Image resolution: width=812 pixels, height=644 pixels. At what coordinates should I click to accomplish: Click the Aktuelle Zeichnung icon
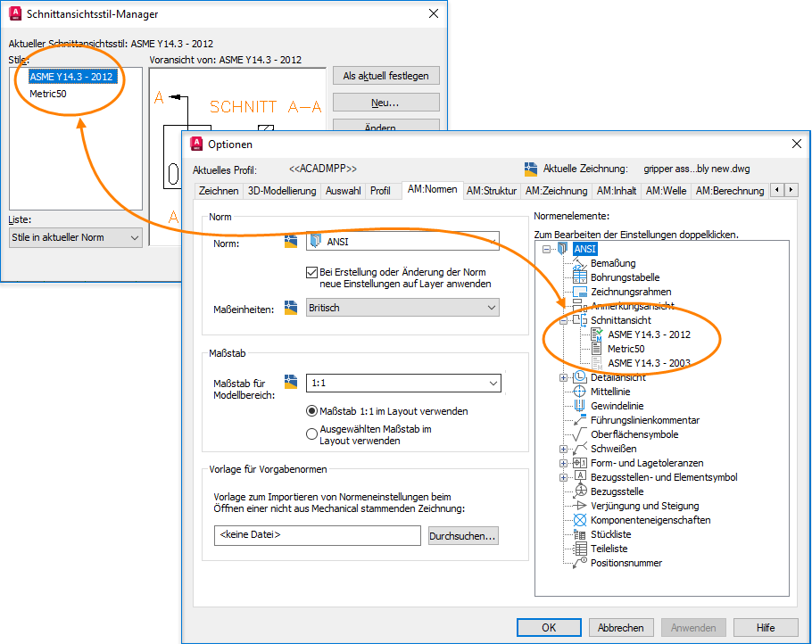tap(531, 169)
